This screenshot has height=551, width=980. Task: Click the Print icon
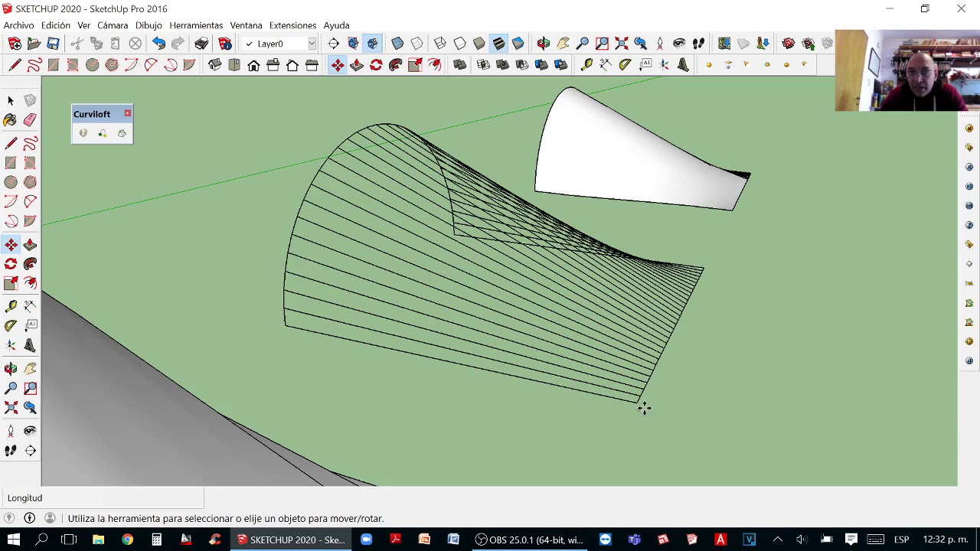point(201,44)
